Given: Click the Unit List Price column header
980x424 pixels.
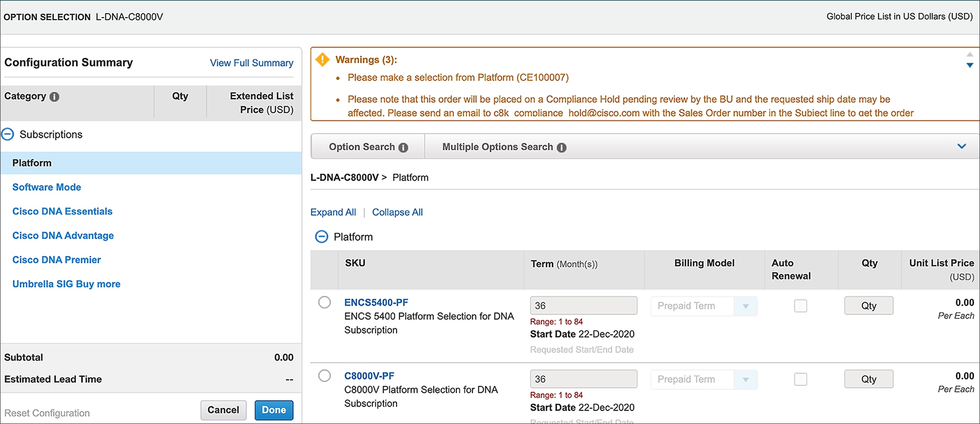Looking at the screenshot, I should coord(942,270).
